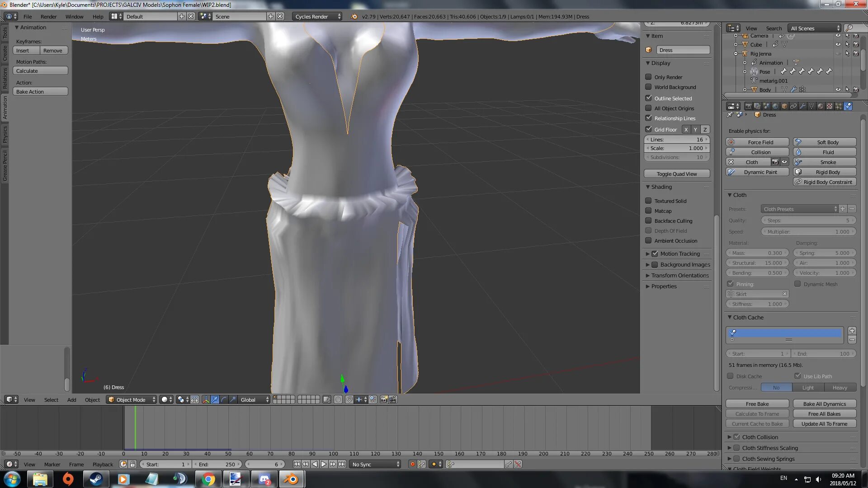
Task: Click the OpenGL render image icon
Action: pyautogui.click(x=384, y=399)
